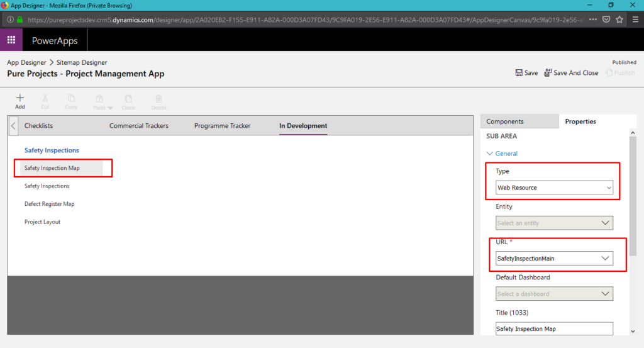Image resolution: width=644 pixels, height=348 pixels.
Task: Select the Safety Inspection Map subarea
Action: click(61, 168)
